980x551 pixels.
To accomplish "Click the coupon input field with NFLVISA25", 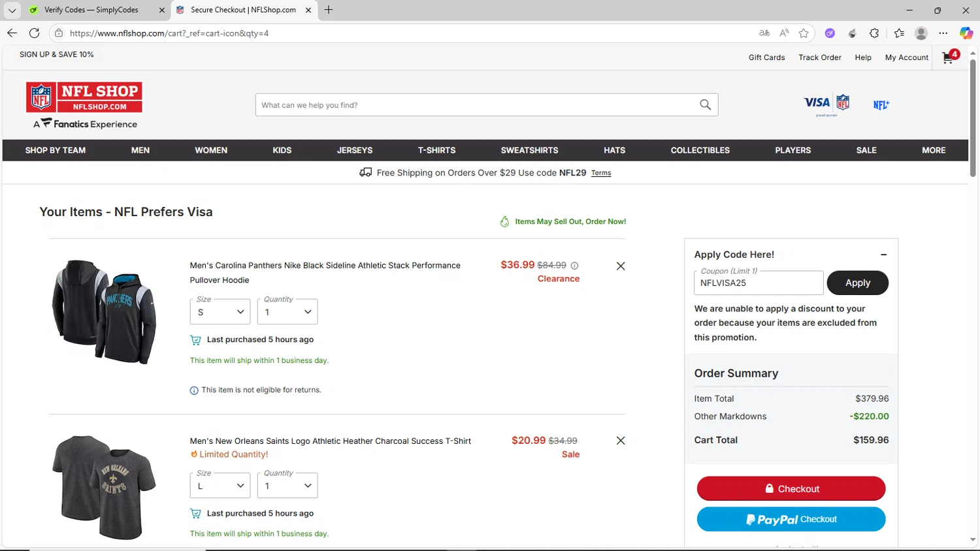I will tap(759, 283).
